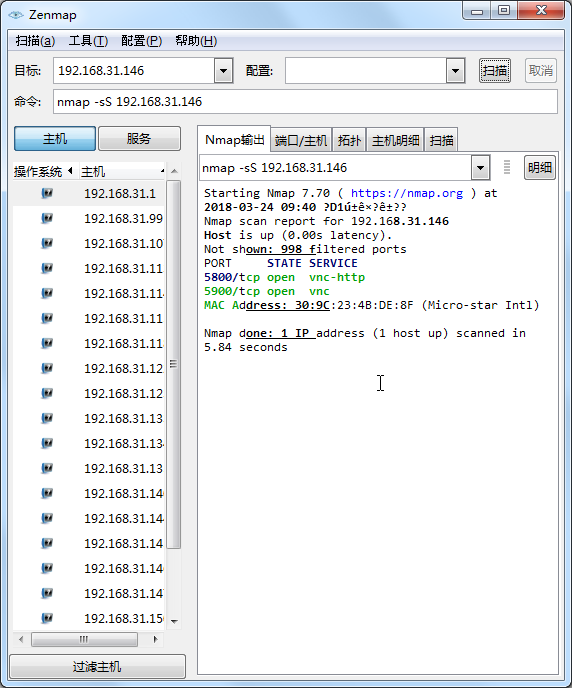Click the 命令 field containing nmap -sS
This screenshot has height=688, width=572.
[x=305, y=102]
